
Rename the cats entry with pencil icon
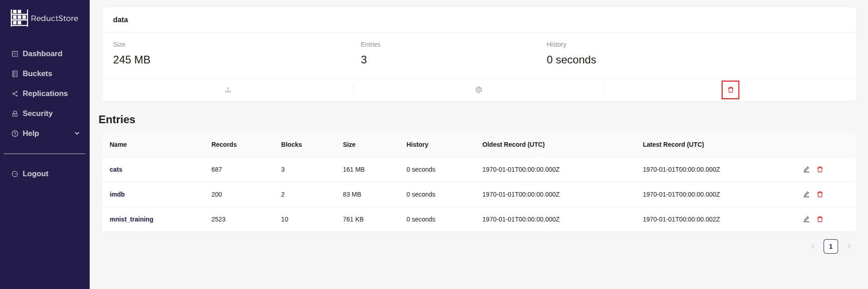point(806,169)
